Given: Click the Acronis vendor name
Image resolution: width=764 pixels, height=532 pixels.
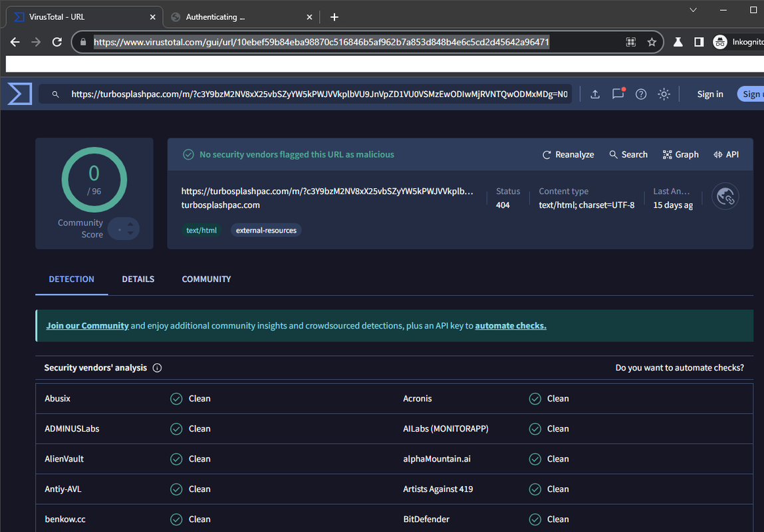Looking at the screenshot, I should (417, 398).
